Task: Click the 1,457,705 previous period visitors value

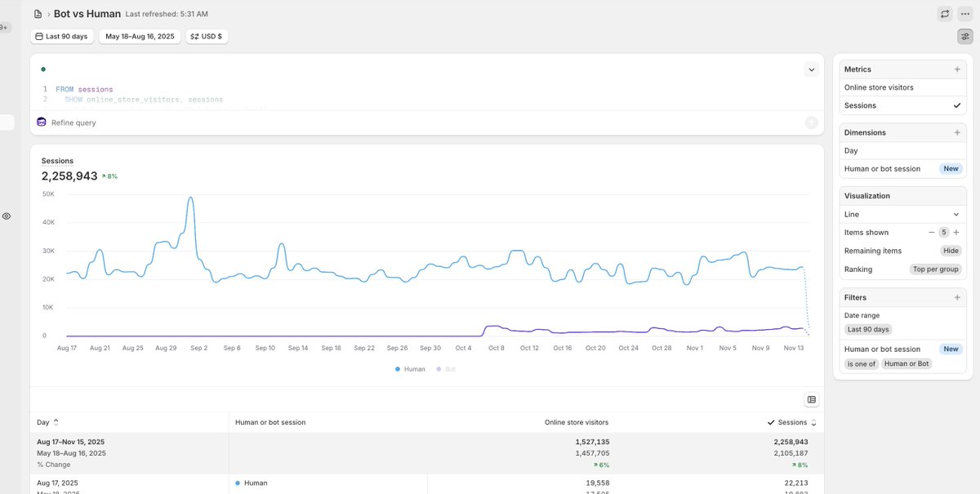Action: tap(592, 453)
